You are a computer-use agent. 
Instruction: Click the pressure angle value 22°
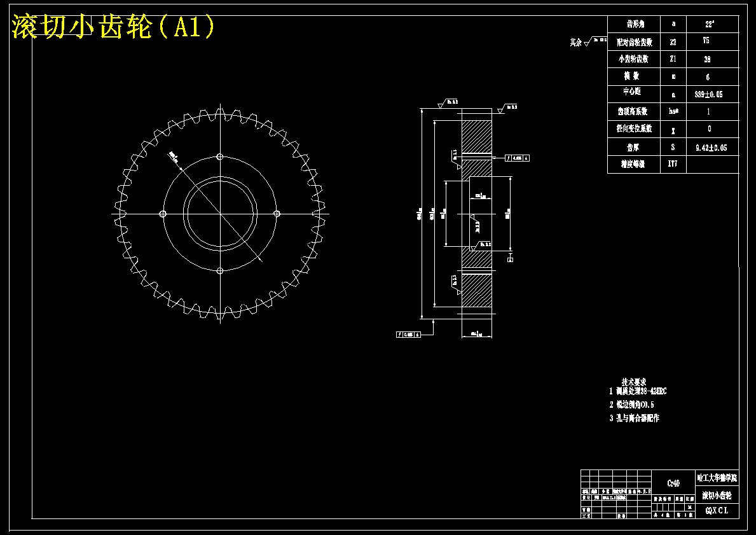pos(709,24)
